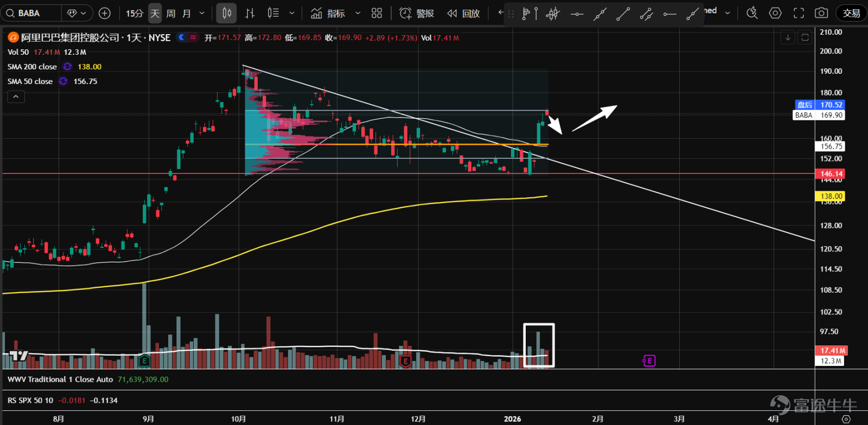868x425 pixels.
Task: Choose the bar chart style
Action: [250, 13]
